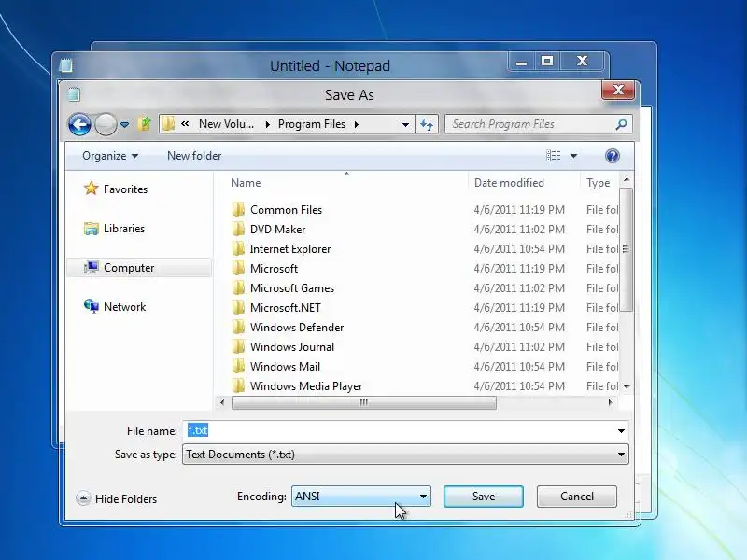Viewport: 747px width, 560px height.
Task: Click the Save As dialog title icon
Action: coord(74,94)
